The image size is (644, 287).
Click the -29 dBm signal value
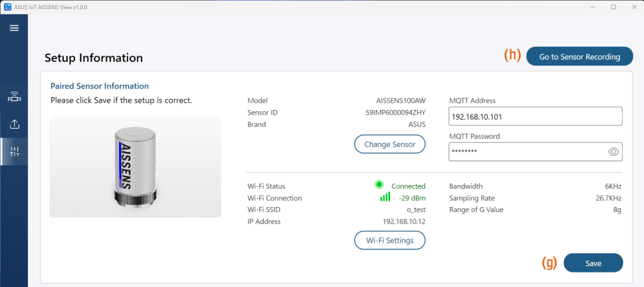(x=412, y=198)
